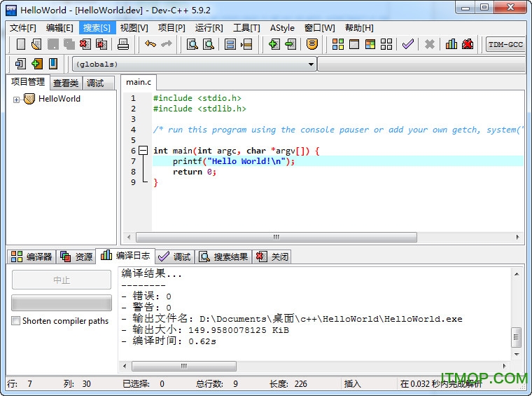Click the editor horizontal scrollbar thumb
The image size is (532, 396).
276,238
